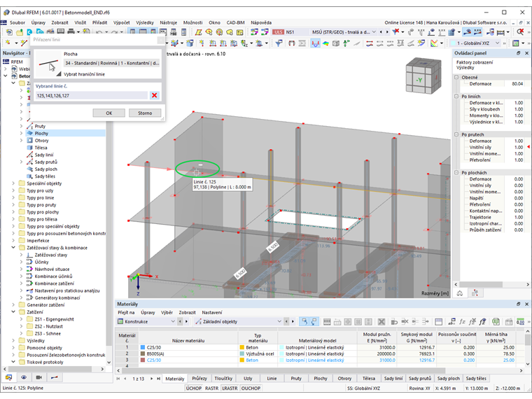Click next load case arrow beside MSÚ dropdown
Image resolution: width=532 pixels, height=399 pixels.
coord(387,32)
